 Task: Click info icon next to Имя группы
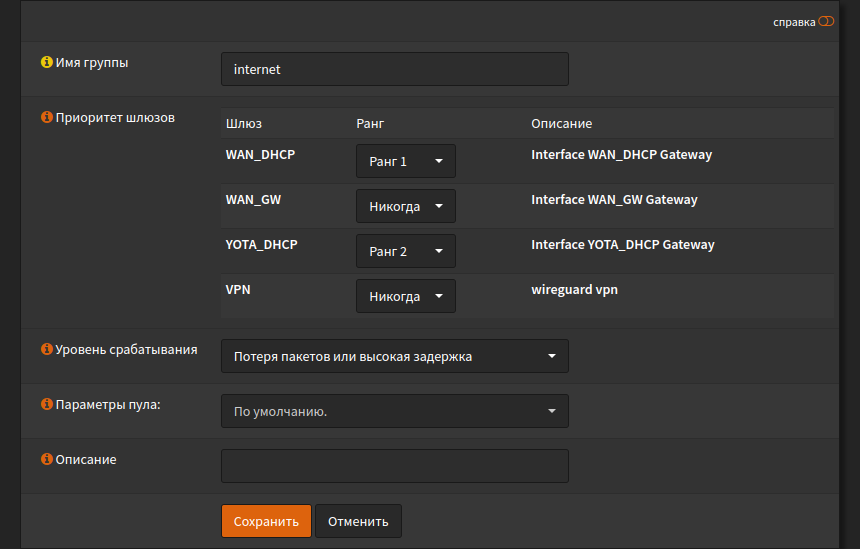(47, 62)
